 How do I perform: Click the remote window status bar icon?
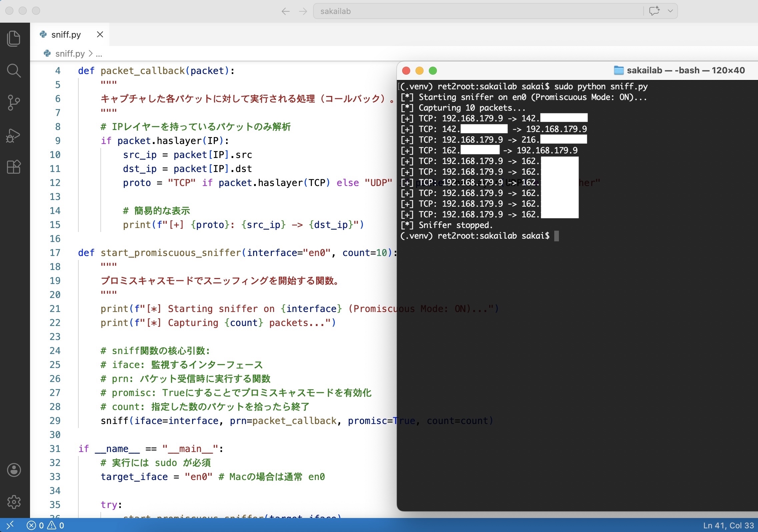10,525
